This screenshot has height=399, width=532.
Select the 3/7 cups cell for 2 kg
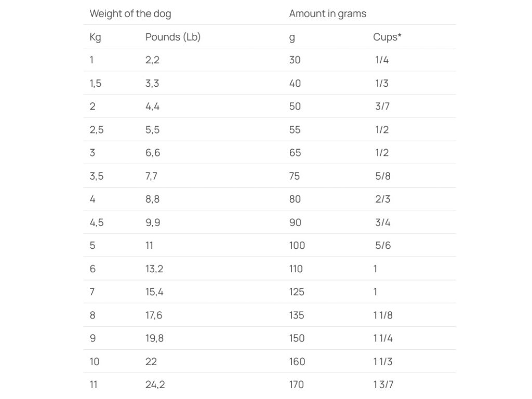pyautogui.click(x=382, y=107)
